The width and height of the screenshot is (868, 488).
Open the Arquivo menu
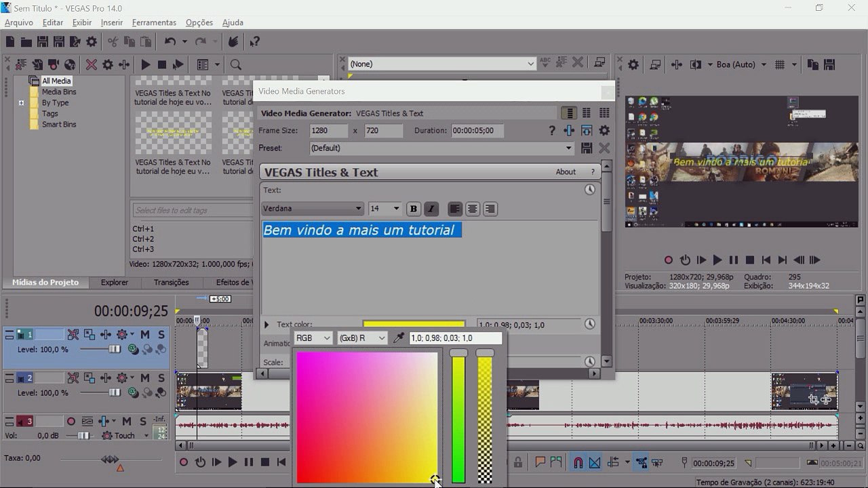(19, 22)
